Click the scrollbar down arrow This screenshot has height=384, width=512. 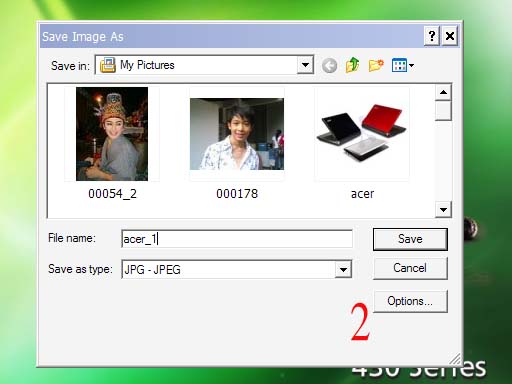(x=443, y=210)
